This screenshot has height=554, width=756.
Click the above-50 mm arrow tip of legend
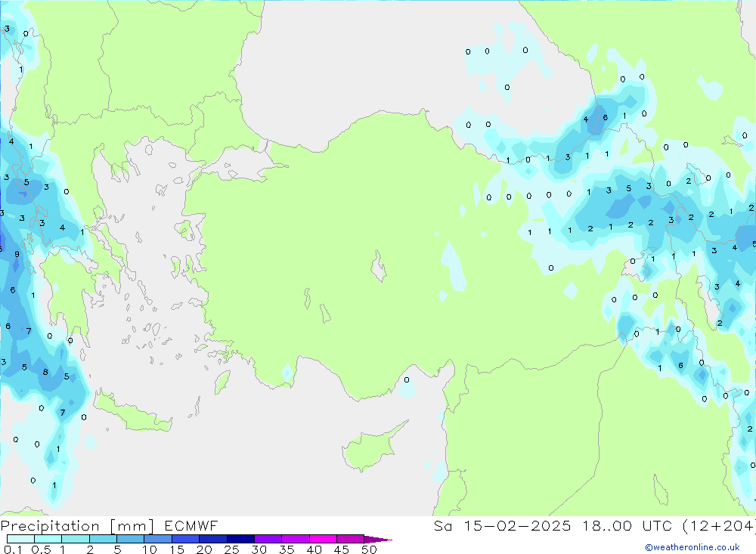tap(378, 540)
